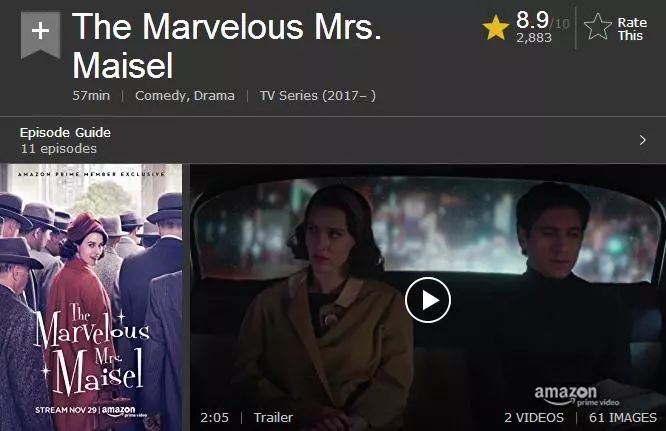Screen dimensions: 666x431
Task: Expand Episode Guide using the right chevron
Action: [x=643, y=140]
